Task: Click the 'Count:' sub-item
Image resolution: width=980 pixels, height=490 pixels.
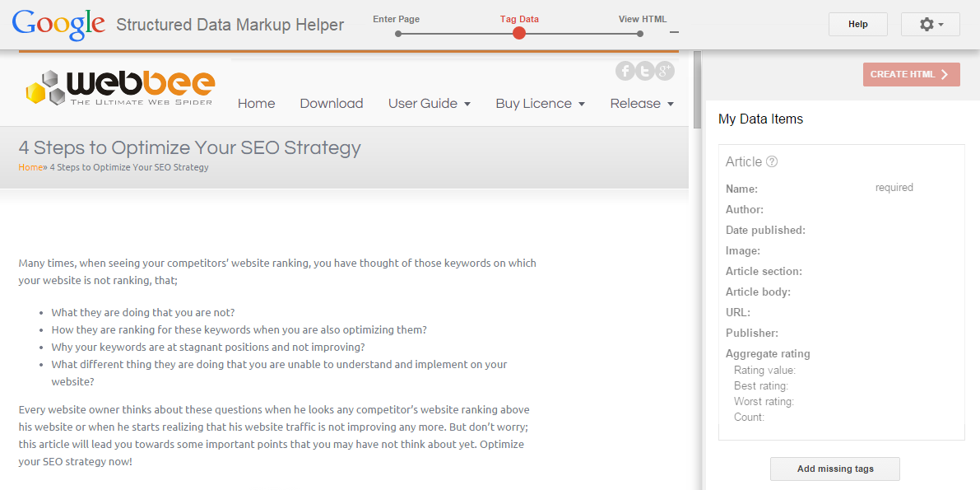Action: (x=749, y=418)
